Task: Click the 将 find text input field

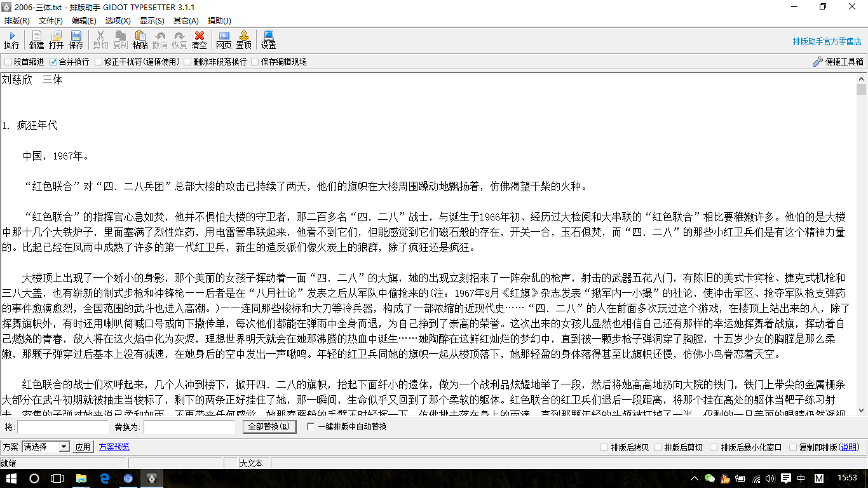Action: pos(63,427)
